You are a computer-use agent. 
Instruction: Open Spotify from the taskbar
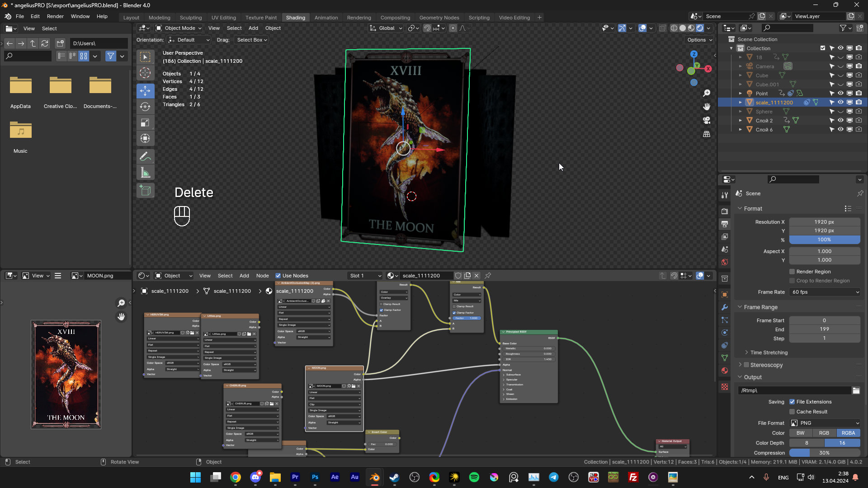474,477
